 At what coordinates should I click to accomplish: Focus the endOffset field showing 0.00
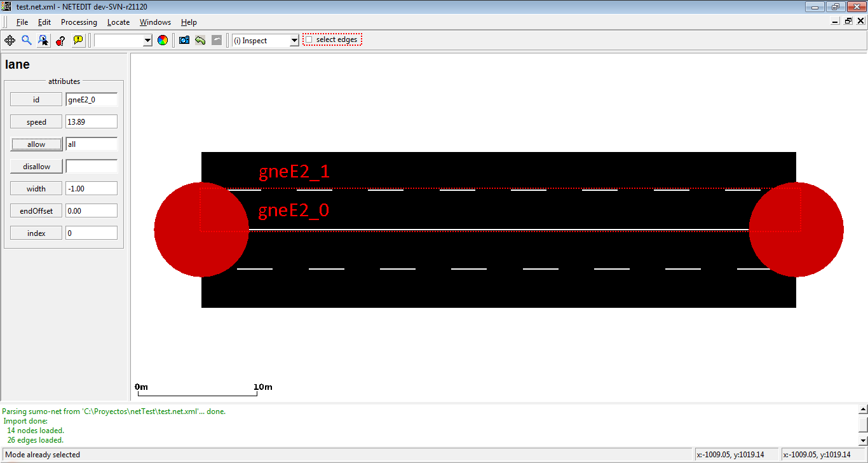(x=92, y=211)
